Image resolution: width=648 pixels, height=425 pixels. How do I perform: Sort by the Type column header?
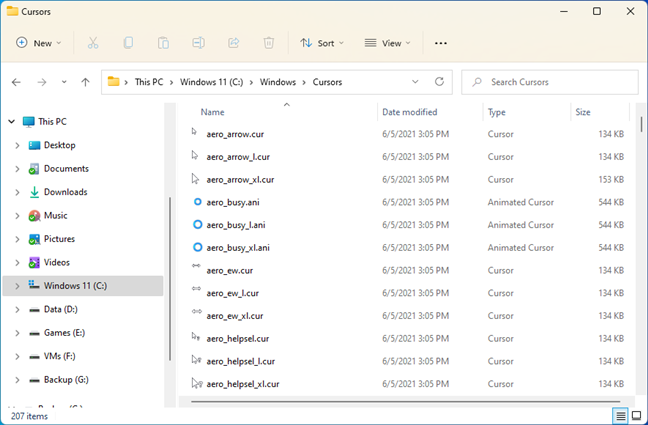pyautogui.click(x=496, y=112)
